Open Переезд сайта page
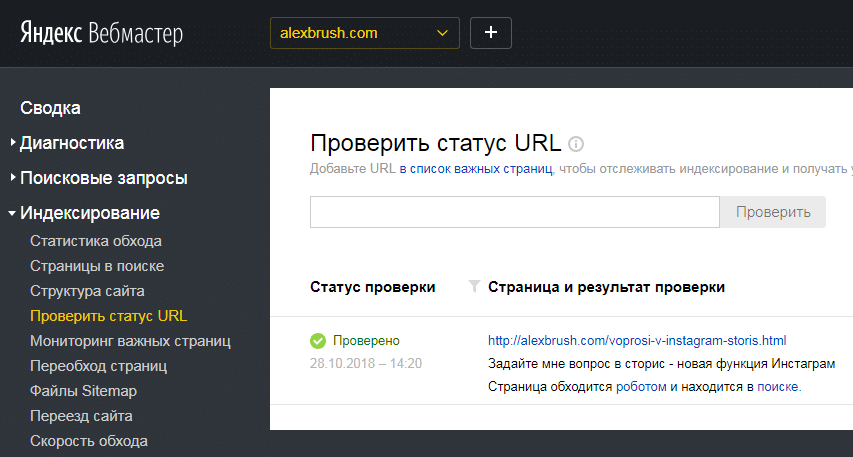 click(x=81, y=416)
